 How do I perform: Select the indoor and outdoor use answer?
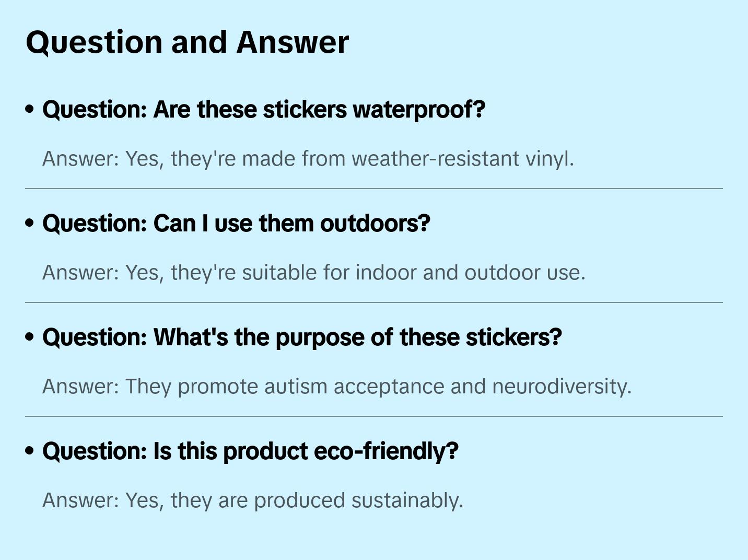314,273
